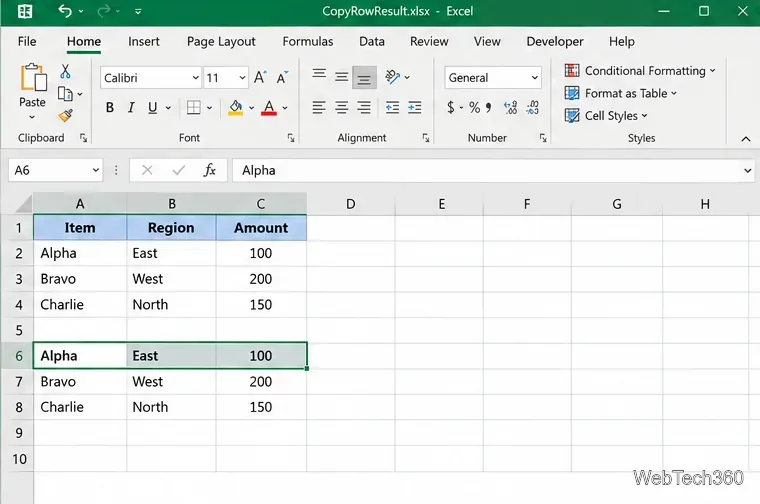This screenshot has height=504, width=760.
Task: Open the Alignment settings dialog launcher
Action: pos(426,138)
